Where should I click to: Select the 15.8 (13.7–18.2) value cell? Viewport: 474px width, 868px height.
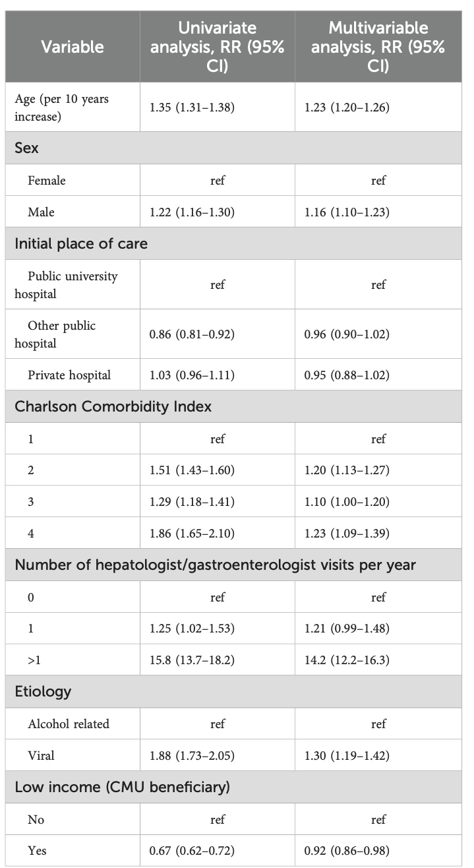[187, 660]
